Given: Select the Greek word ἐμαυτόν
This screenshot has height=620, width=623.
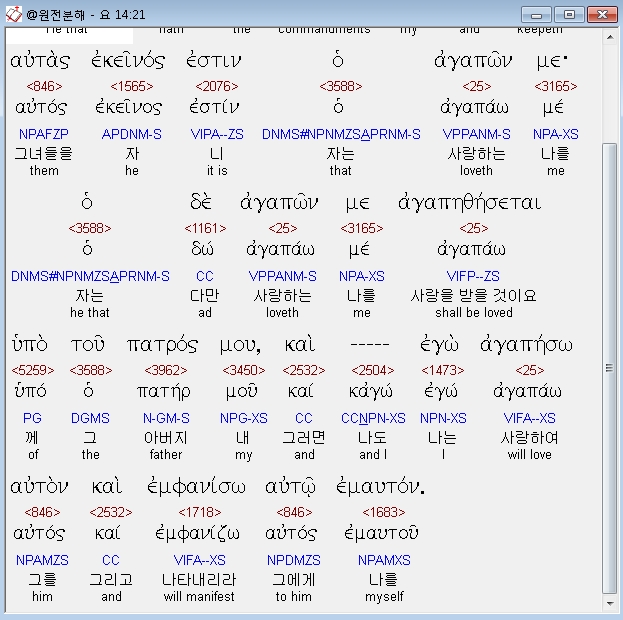Looking at the screenshot, I should 380,487.
